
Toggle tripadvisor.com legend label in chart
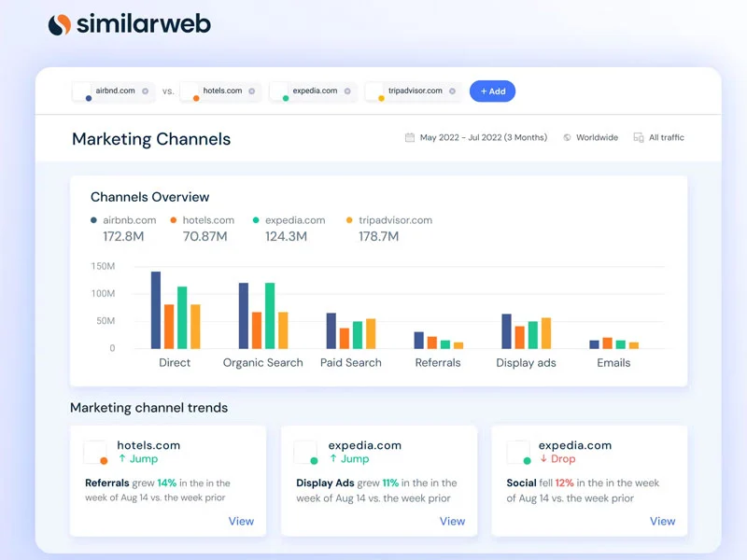pyautogui.click(x=395, y=220)
